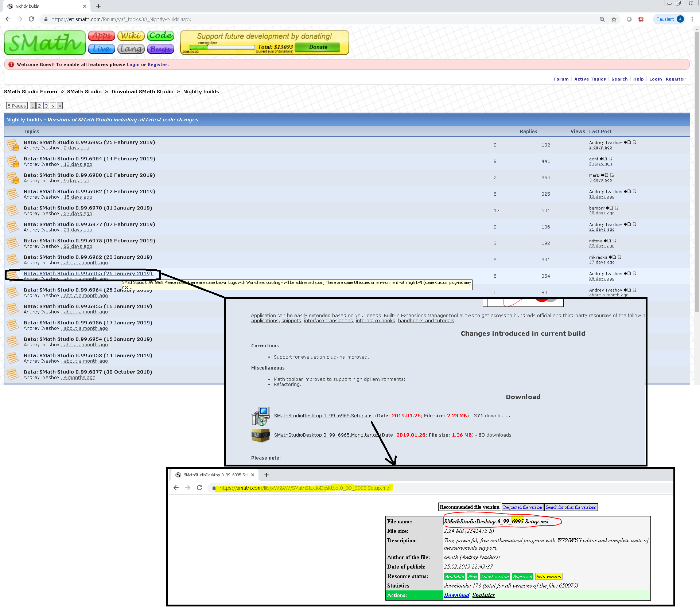Open Search in forum menu
The image size is (700, 613).
pyautogui.click(x=619, y=79)
